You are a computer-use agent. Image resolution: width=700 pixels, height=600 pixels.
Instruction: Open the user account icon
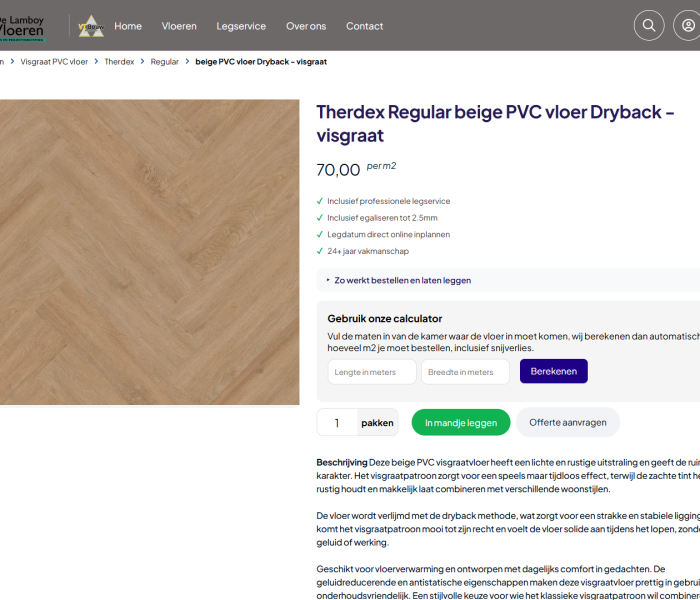[x=689, y=25]
